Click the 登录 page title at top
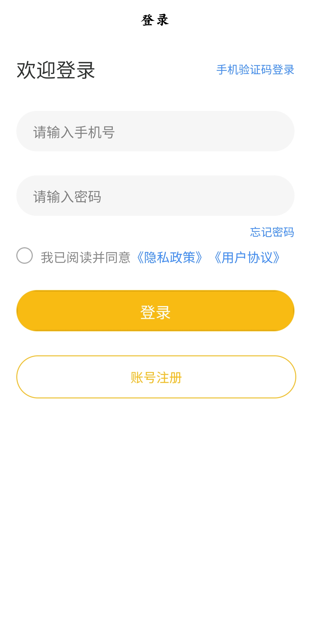This screenshot has width=310, height=644. 155,20
